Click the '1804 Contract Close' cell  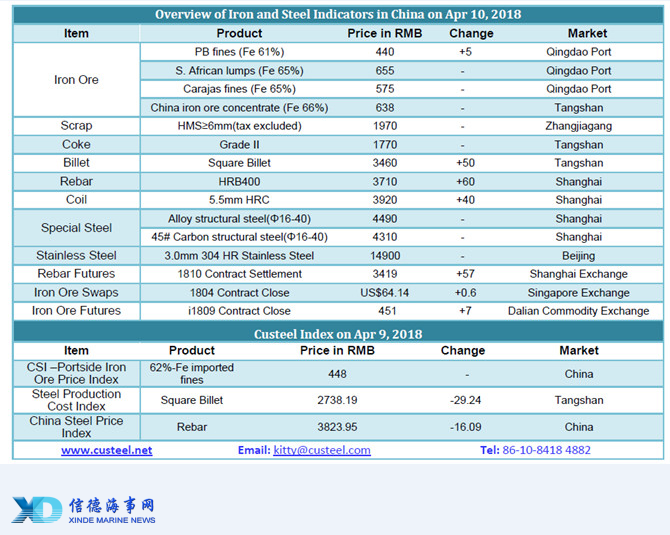coord(239,293)
